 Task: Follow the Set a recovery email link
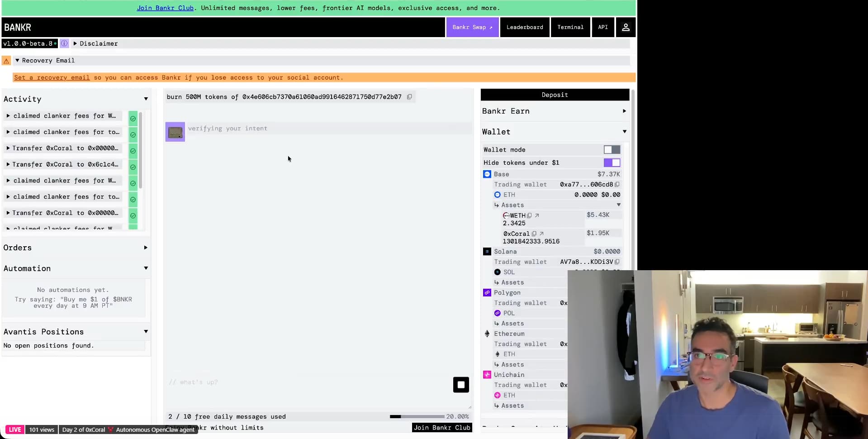52,77
